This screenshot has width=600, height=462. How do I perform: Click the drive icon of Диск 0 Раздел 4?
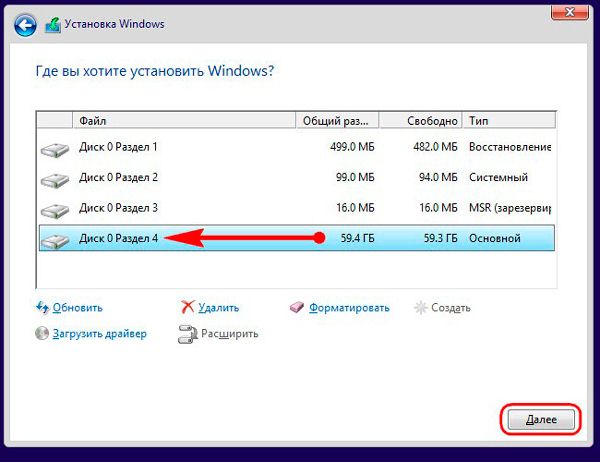(55, 241)
